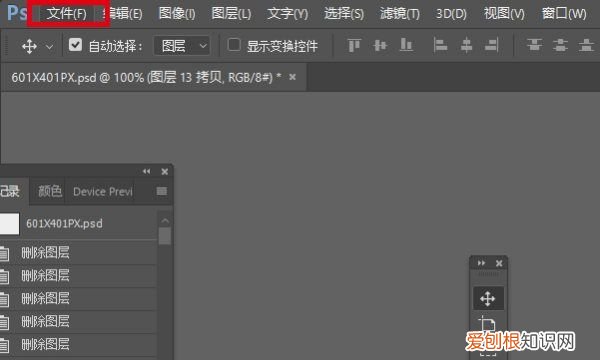Collapse the history panel with double-arrow icon
Viewport: 600px width, 360px height.
(x=147, y=171)
